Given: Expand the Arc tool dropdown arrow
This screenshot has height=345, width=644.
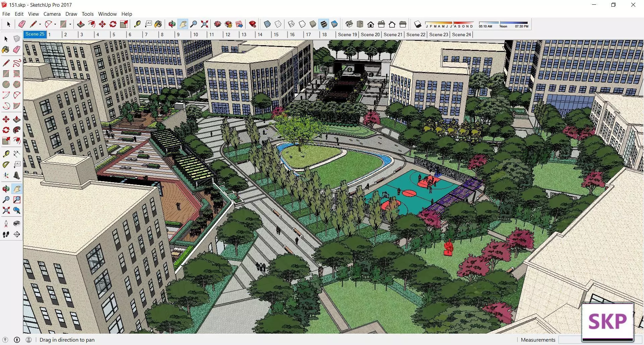Looking at the screenshot, I should pos(55,24).
